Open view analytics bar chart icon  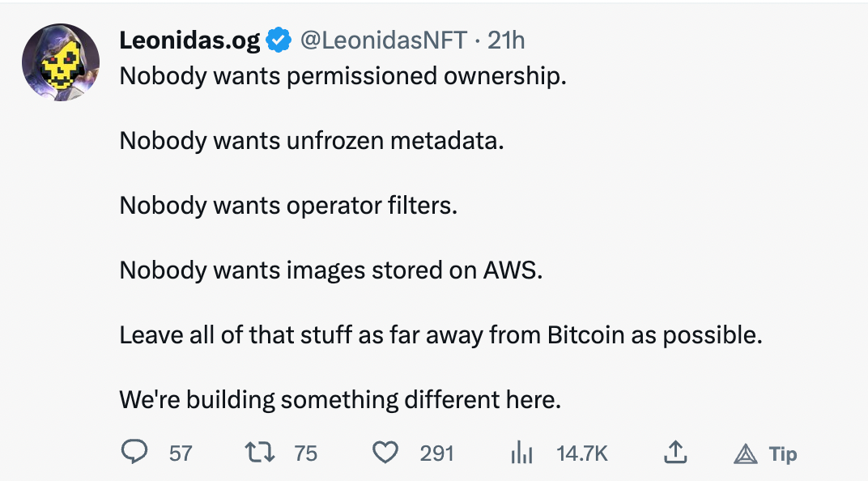(521, 453)
